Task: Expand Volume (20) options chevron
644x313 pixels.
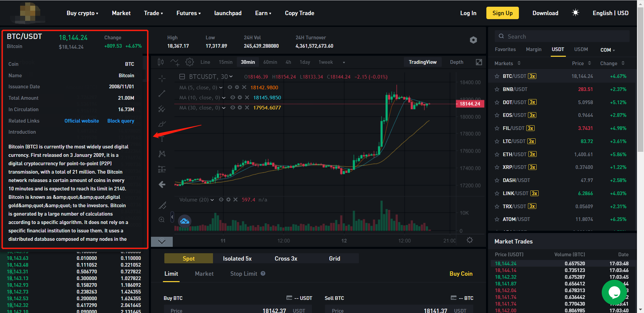Action: (212, 200)
